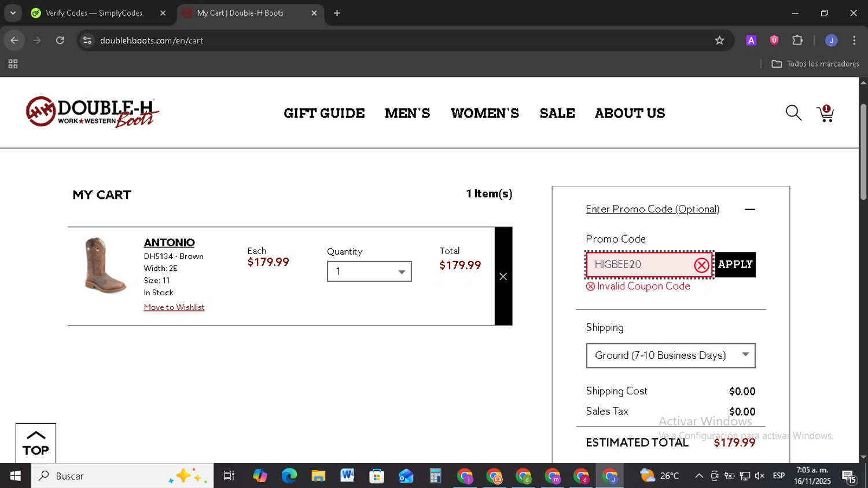Show hidden system tray icons
Screen dimensions: 868x488
[x=699, y=476]
